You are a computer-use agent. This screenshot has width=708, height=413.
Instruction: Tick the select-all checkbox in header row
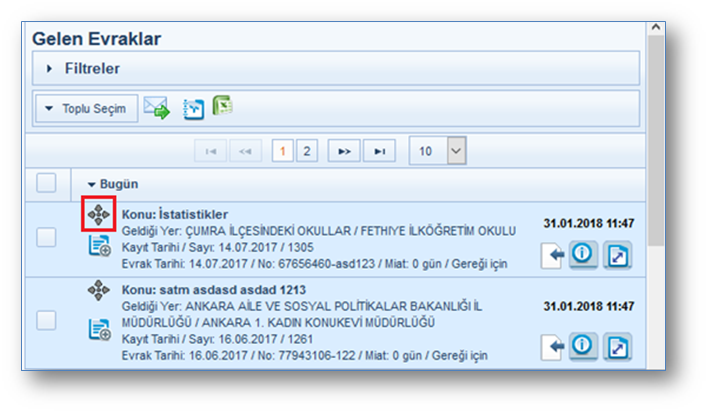click(x=47, y=184)
